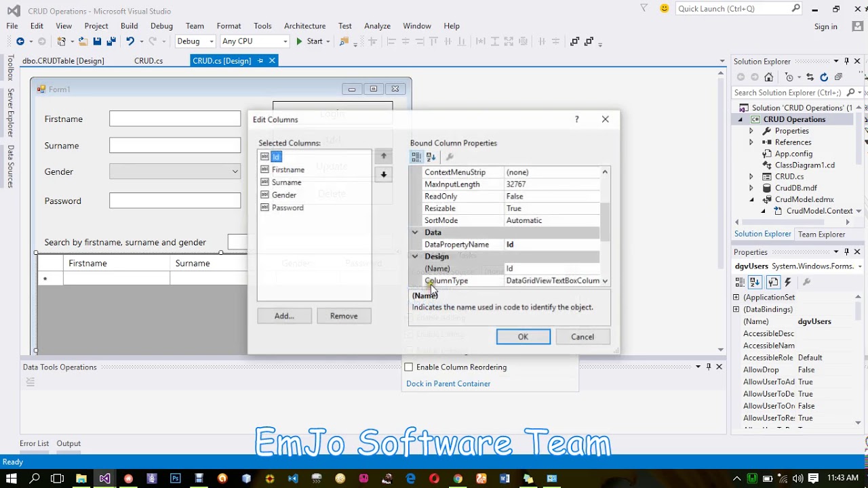
Task: Click the Pending Changes Filter clock icon
Action: [789, 77]
